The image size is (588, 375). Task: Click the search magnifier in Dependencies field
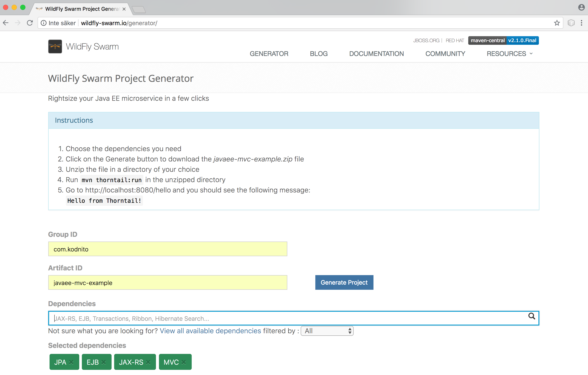pyautogui.click(x=532, y=316)
